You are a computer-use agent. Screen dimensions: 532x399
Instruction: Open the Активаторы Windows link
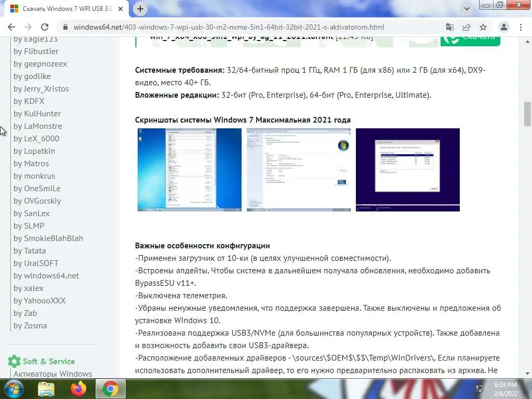point(52,374)
